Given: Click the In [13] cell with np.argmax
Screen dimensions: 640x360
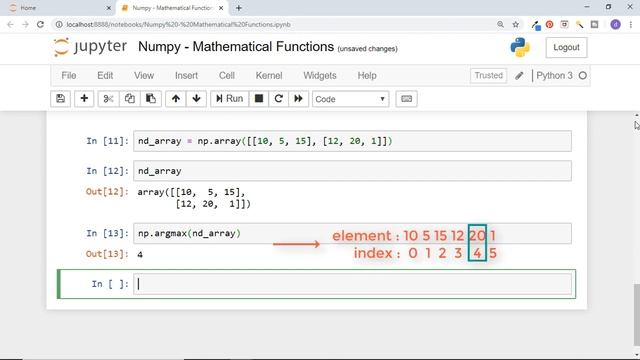Looking at the screenshot, I should pyautogui.click(x=353, y=233).
